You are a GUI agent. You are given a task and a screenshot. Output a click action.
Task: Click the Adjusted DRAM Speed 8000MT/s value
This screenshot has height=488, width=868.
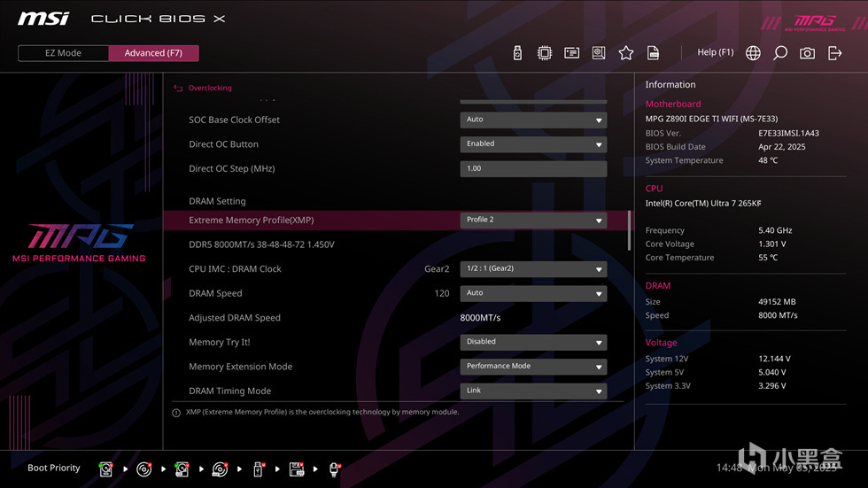tap(480, 318)
